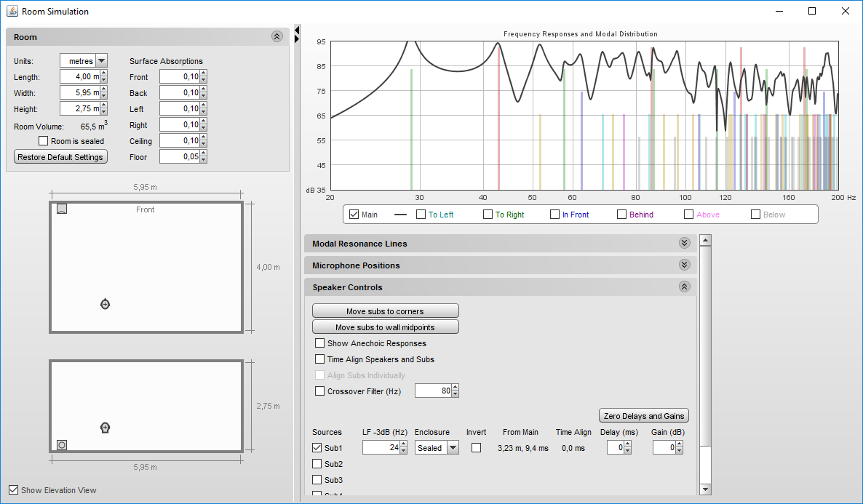
Task: Click the subwoofer icon in the elevation view
Action: (62, 444)
